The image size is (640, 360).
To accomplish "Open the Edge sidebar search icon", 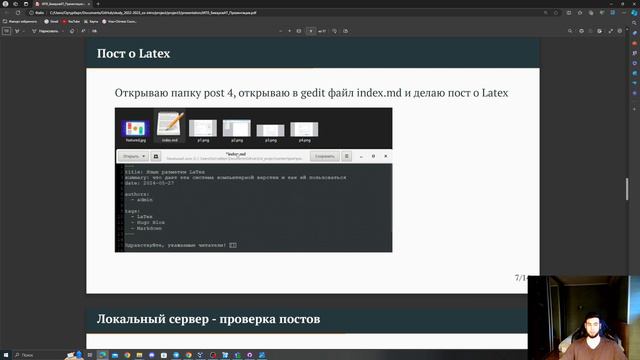I will tap(634, 23).
